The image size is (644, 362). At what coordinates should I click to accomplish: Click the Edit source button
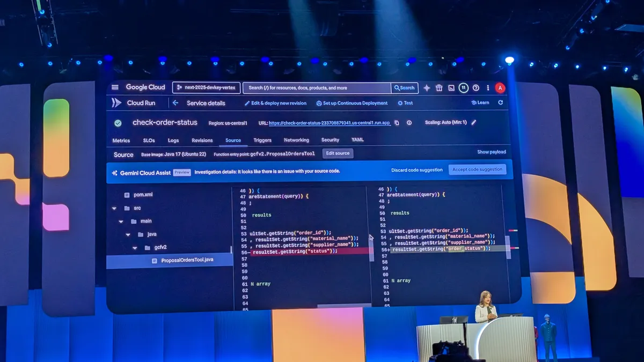[338, 153]
